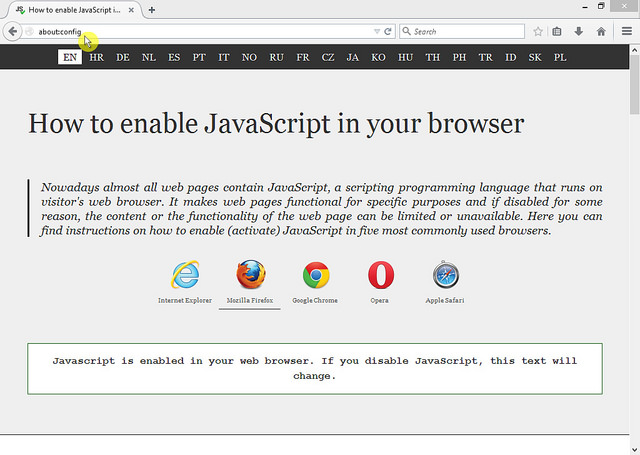Viewport: 640px width, 455px height.
Task: Click the vertical page scrollbar
Action: click(x=634, y=250)
